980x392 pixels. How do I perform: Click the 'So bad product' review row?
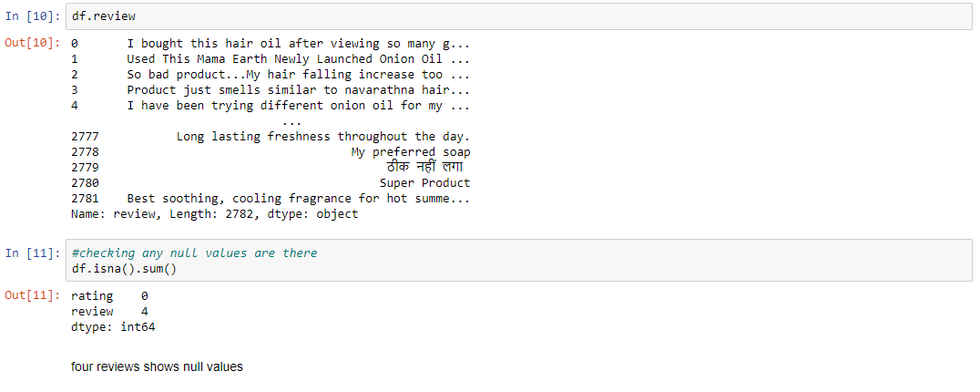tap(271, 75)
